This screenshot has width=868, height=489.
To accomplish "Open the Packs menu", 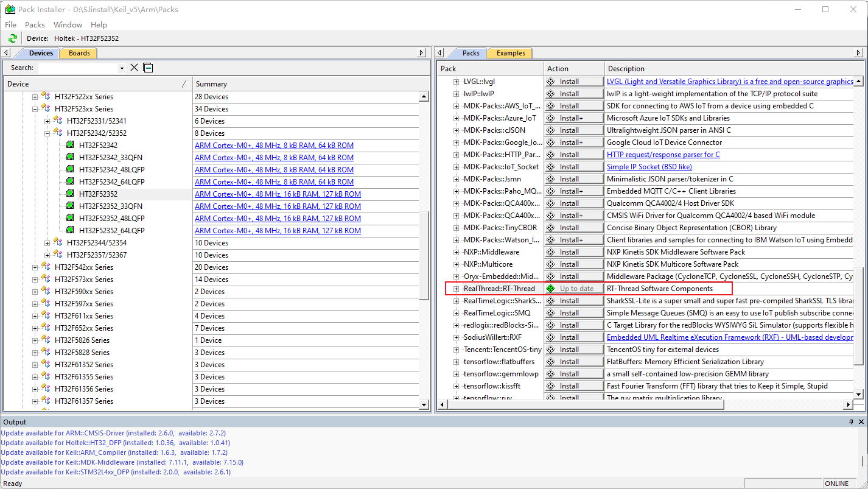I will 35,25.
